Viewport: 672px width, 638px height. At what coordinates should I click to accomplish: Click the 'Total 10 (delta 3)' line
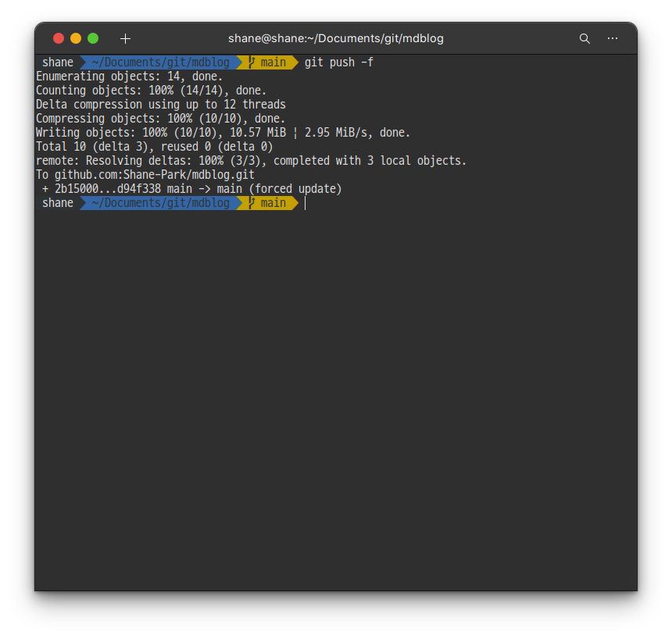point(154,147)
